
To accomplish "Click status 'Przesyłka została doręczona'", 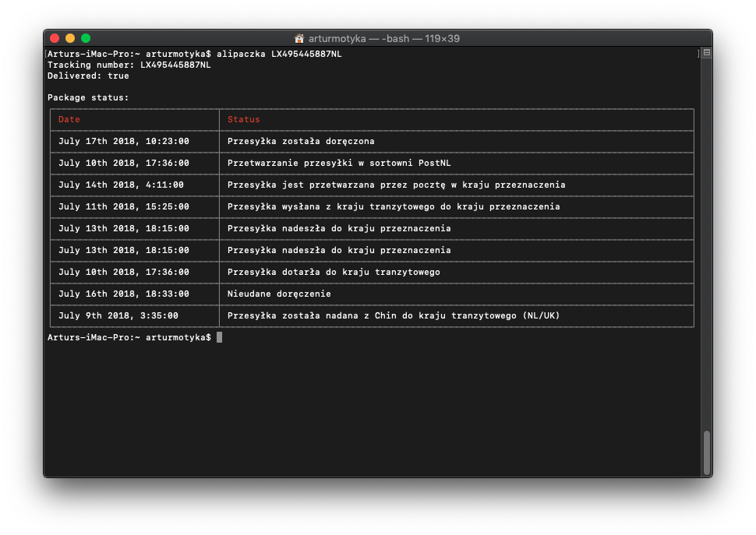I will tap(301, 141).
